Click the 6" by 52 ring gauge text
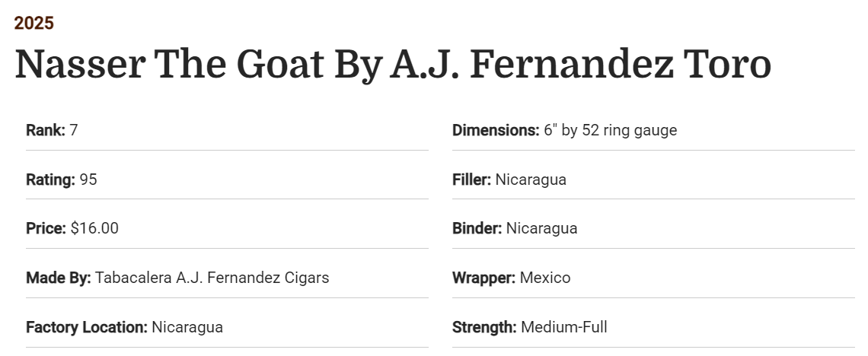868x356 pixels. point(610,130)
